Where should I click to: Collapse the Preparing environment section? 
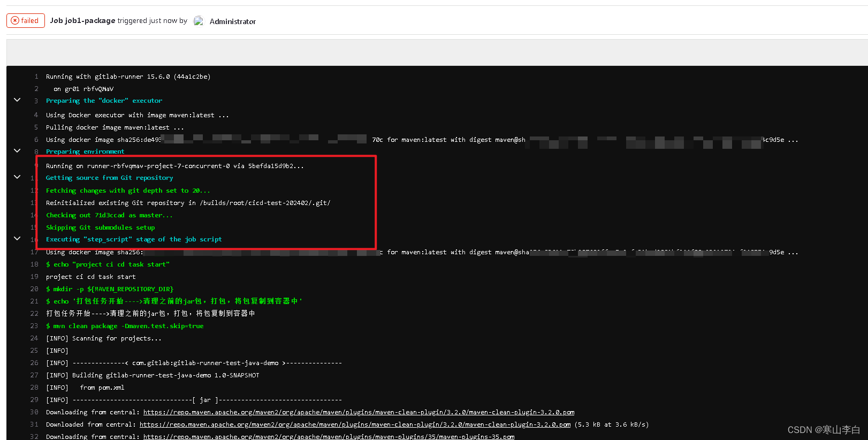(17, 151)
